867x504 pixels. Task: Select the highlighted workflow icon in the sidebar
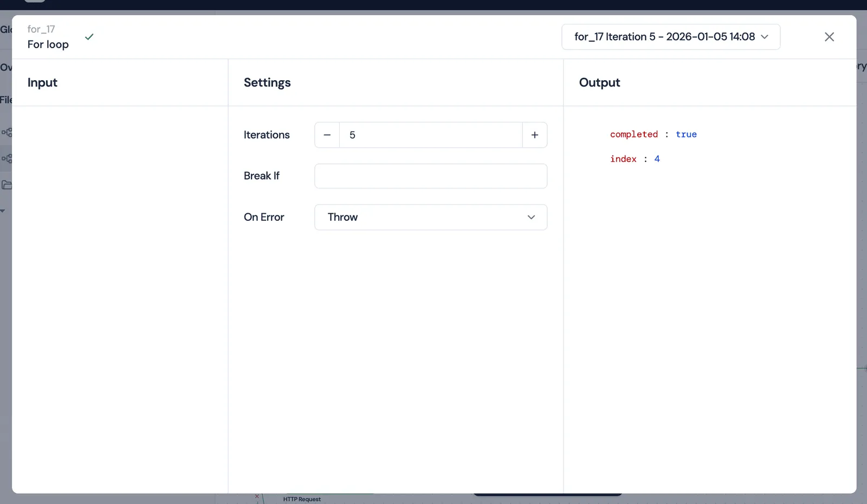click(7, 158)
